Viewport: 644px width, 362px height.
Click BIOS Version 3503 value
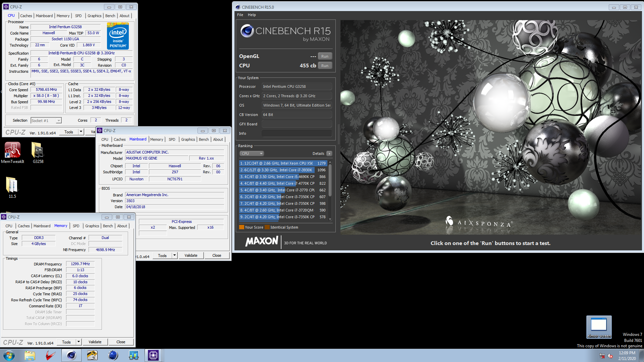pyautogui.click(x=175, y=201)
